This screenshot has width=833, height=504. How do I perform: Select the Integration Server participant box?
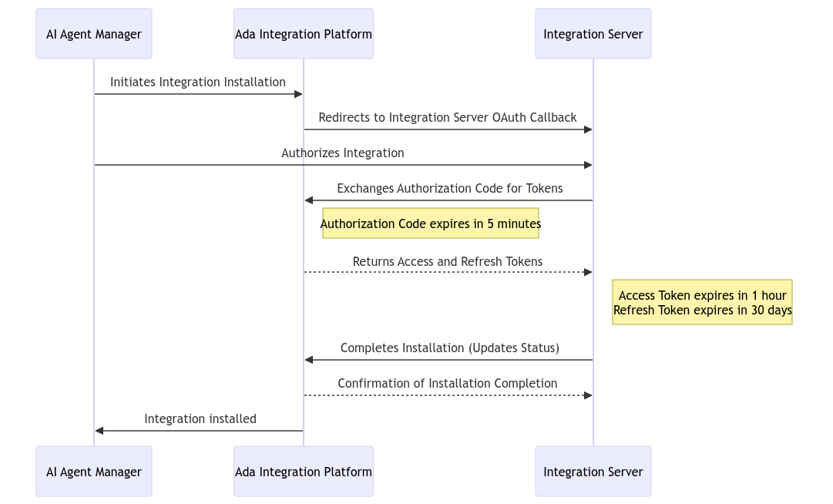click(x=593, y=33)
